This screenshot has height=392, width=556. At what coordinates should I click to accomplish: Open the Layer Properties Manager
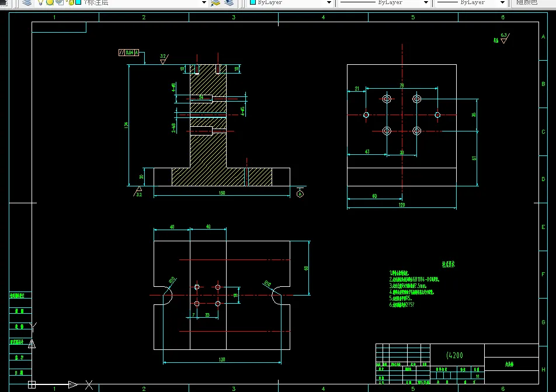tap(27, 3)
